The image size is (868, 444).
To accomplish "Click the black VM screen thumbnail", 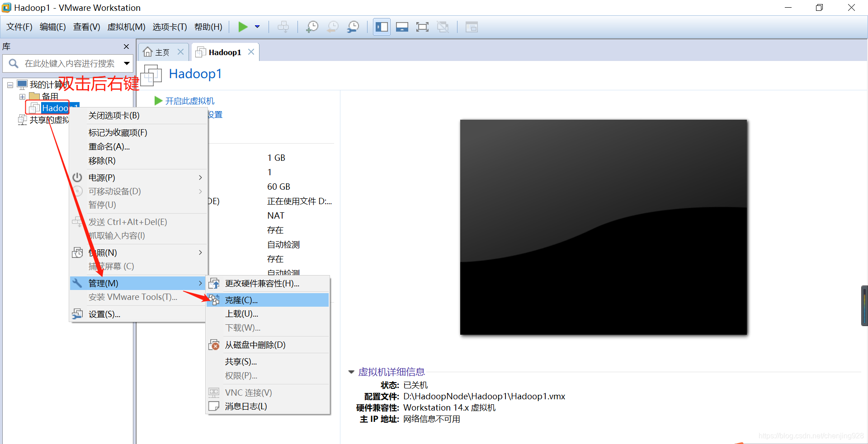I will point(604,227).
